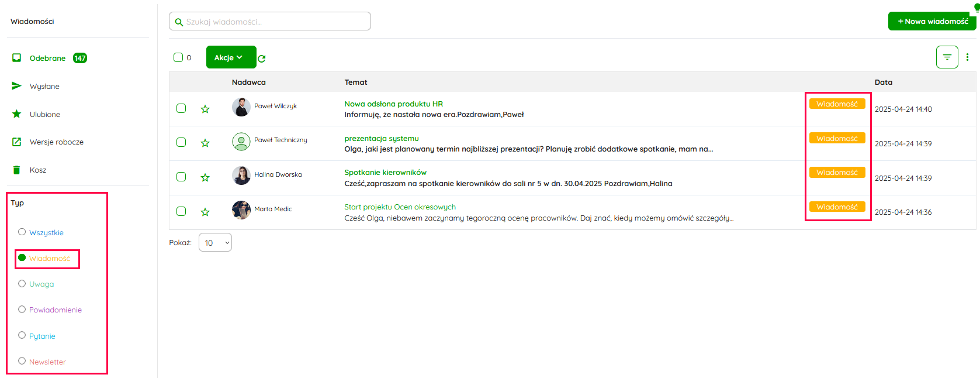This screenshot has height=378, width=980.
Task: Open the Pokaż page size dropdown
Action: click(x=215, y=243)
